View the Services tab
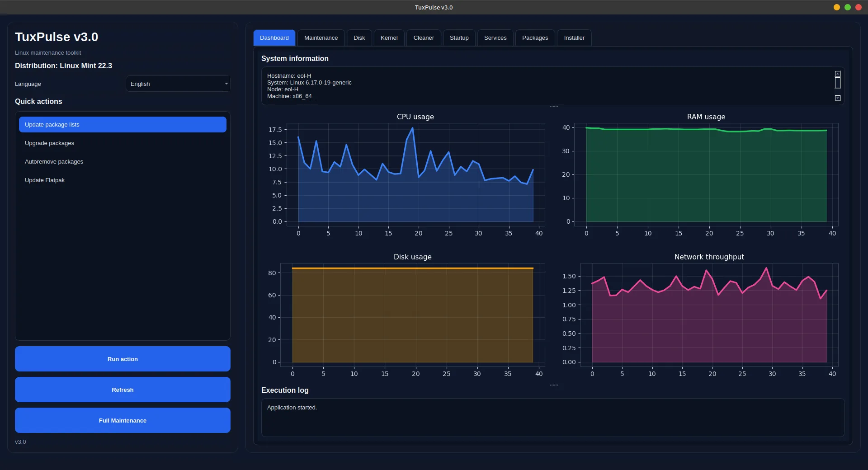The width and height of the screenshot is (868, 470). tap(495, 38)
